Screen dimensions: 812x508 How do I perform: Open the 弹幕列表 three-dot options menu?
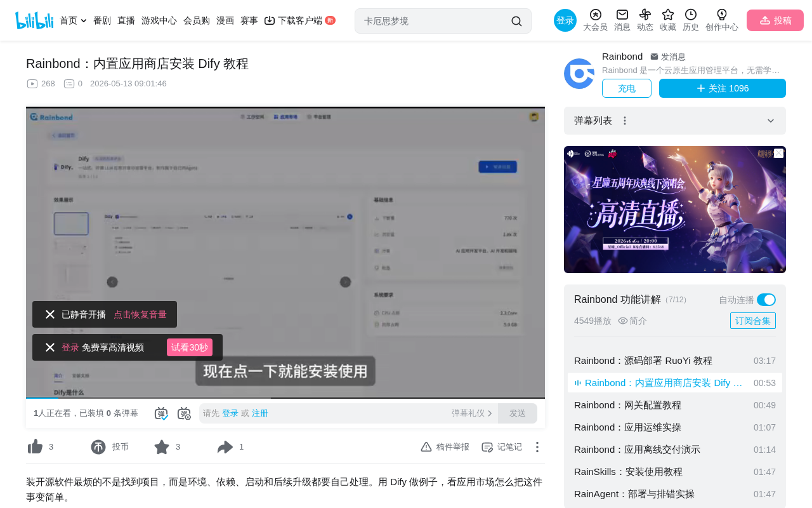tap(625, 121)
